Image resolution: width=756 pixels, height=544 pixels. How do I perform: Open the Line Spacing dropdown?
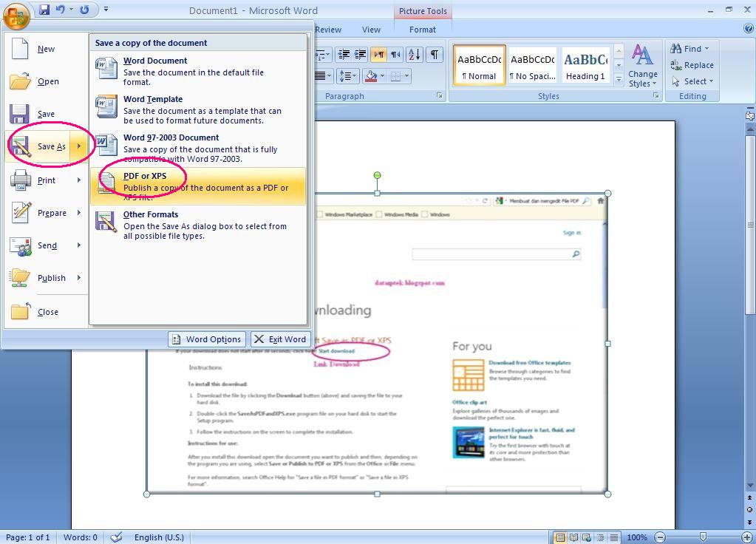click(350, 76)
